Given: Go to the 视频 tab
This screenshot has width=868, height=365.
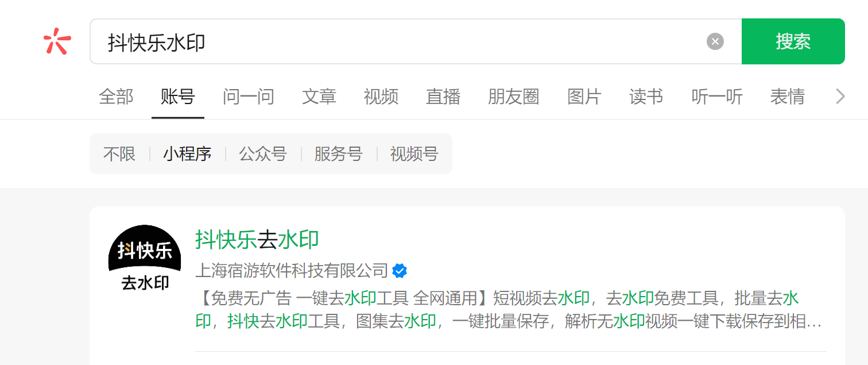Looking at the screenshot, I should pyautogui.click(x=381, y=97).
